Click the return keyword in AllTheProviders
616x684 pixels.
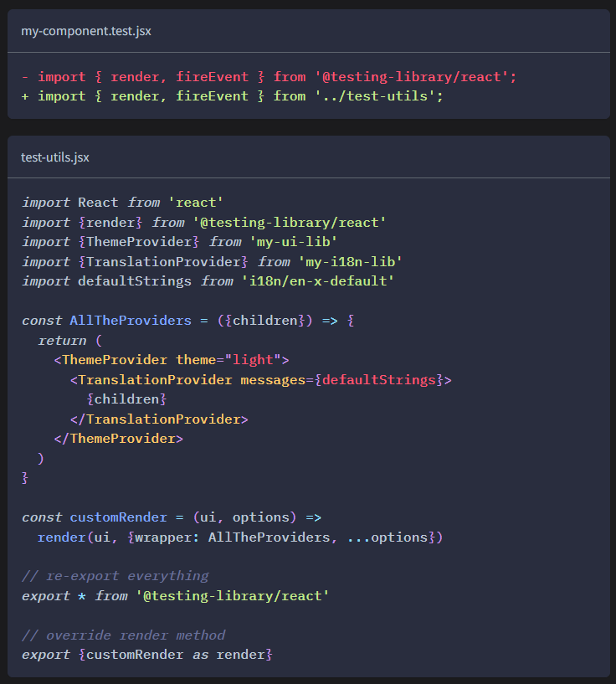(x=62, y=340)
